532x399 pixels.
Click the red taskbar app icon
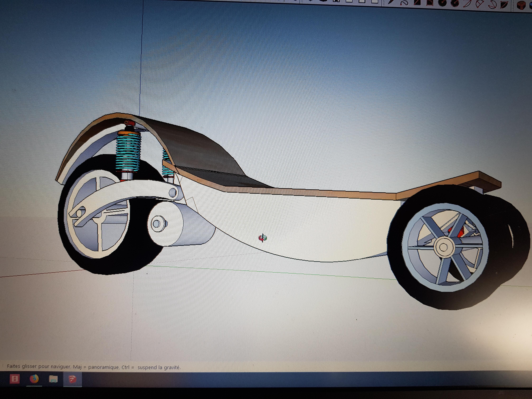click(15, 379)
